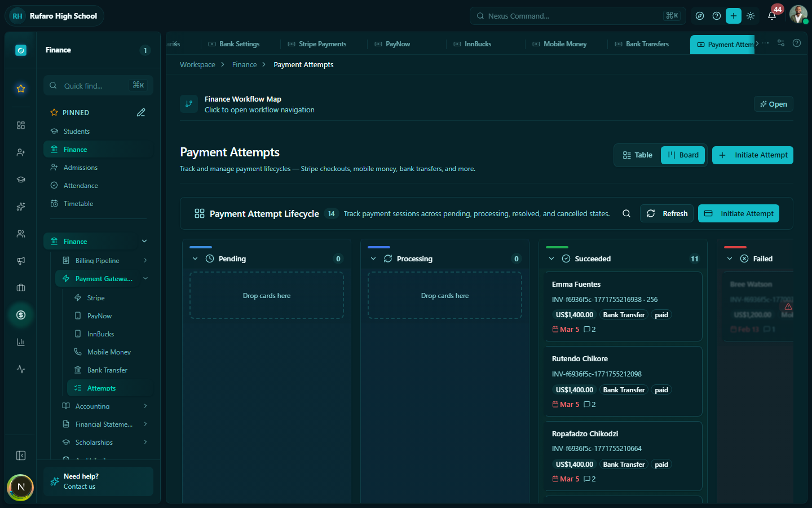Collapse the Payment Gateways group chevron
The height and width of the screenshot is (508, 812).
145,278
